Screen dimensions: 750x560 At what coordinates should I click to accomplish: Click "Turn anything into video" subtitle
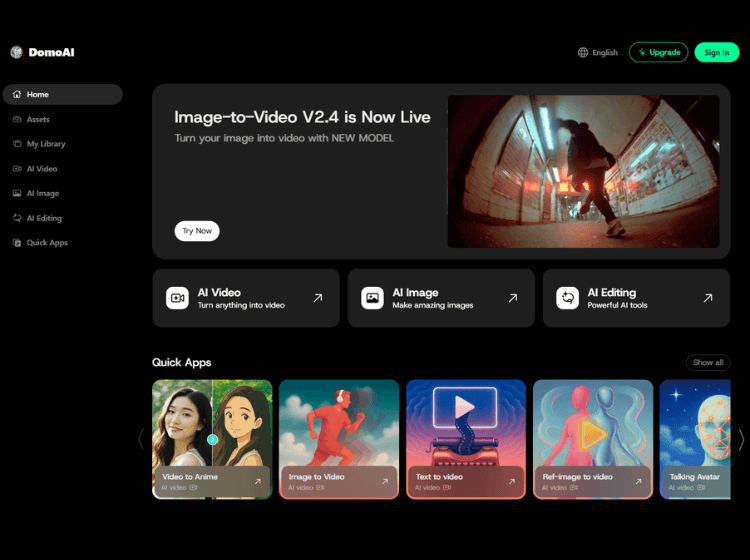[241, 306]
